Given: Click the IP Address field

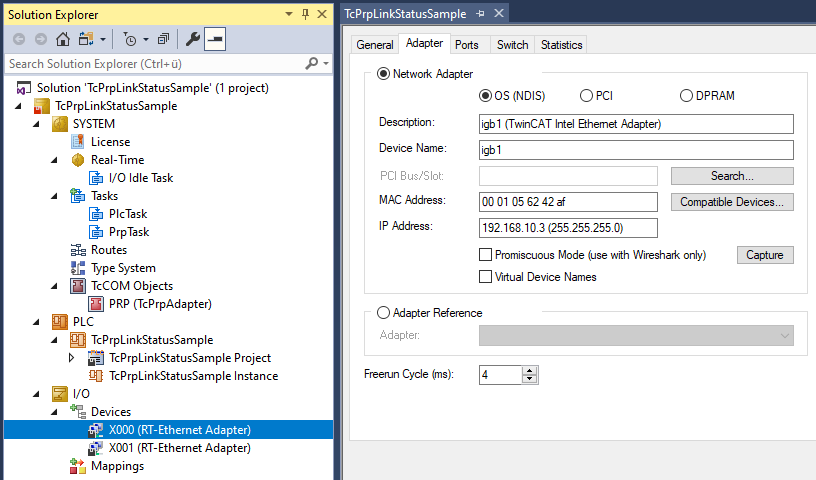Looking at the screenshot, I should [x=568, y=228].
